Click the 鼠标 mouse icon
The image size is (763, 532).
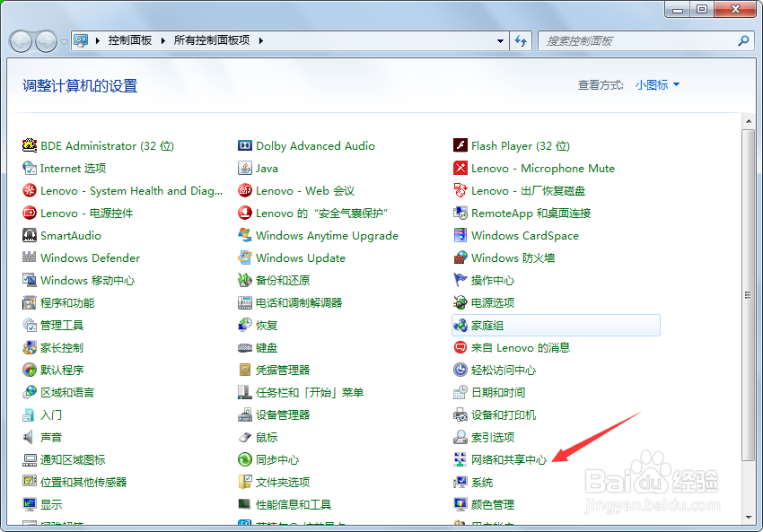click(x=245, y=437)
